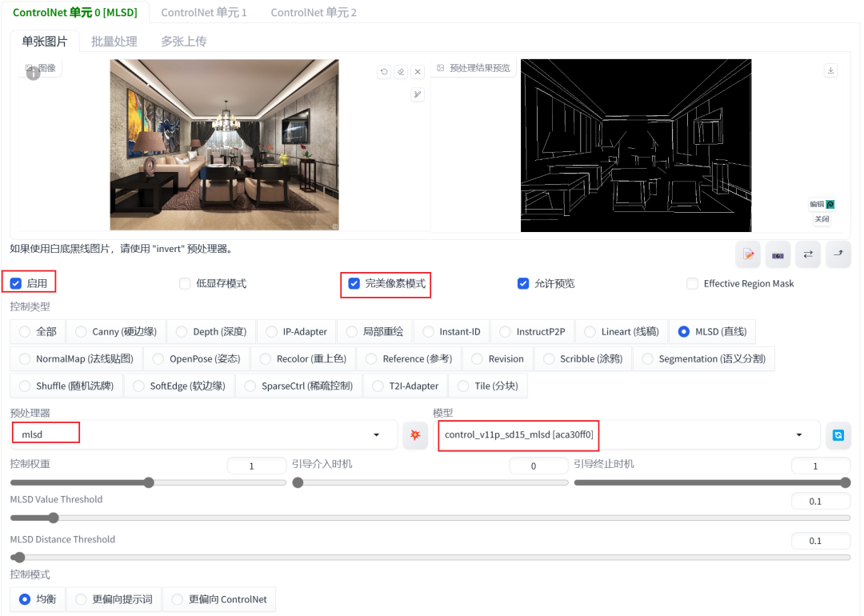
Task: Switch to the ControlNet 单元 0 [MLSD] tab
Action: pos(75,12)
